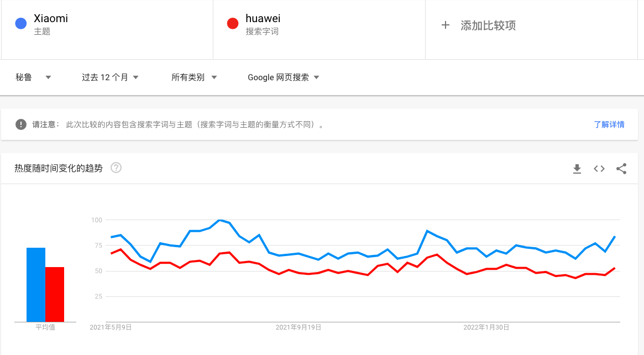Open the 了解详情 link
This screenshot has width=644, height=355.
[x=610, y=124]
